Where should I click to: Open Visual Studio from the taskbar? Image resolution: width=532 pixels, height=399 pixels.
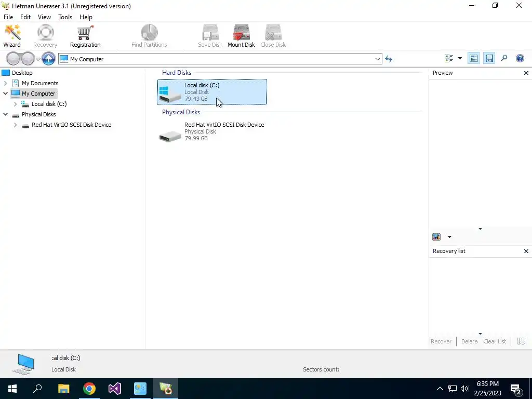[x=115, y=389]
